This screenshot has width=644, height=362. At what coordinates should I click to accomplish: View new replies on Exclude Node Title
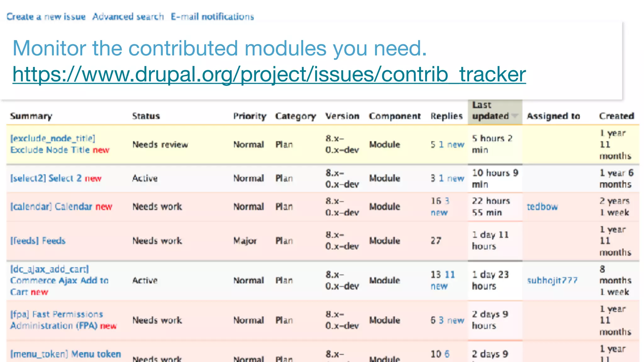coord(452,145)
